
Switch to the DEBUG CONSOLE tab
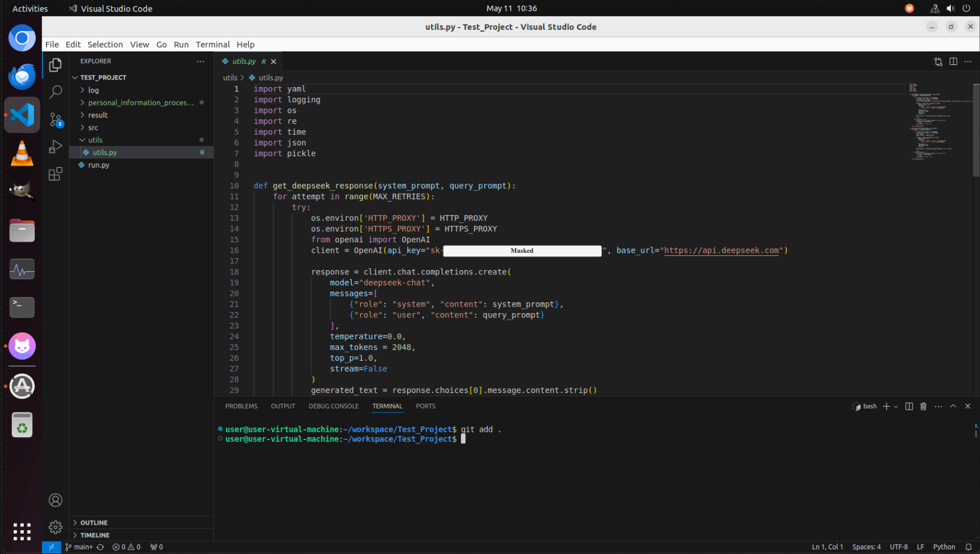click(334, 406)
